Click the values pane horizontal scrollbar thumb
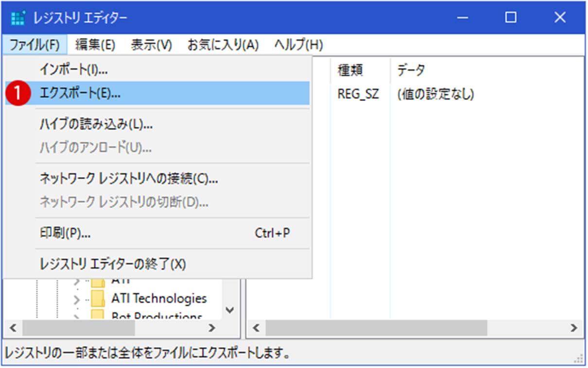The width and height of the screenshot is (588, 368). 376,328
